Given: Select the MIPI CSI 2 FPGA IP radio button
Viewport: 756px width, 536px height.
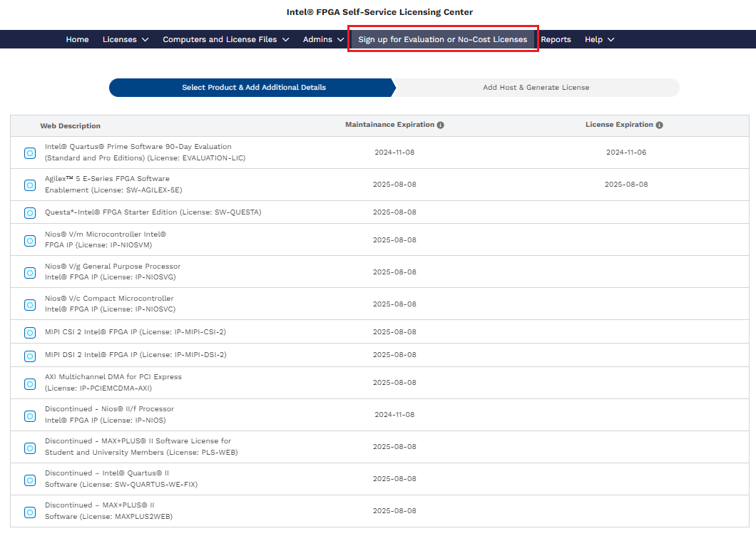Looking at the screenshot, I should (x=30, y=333).
